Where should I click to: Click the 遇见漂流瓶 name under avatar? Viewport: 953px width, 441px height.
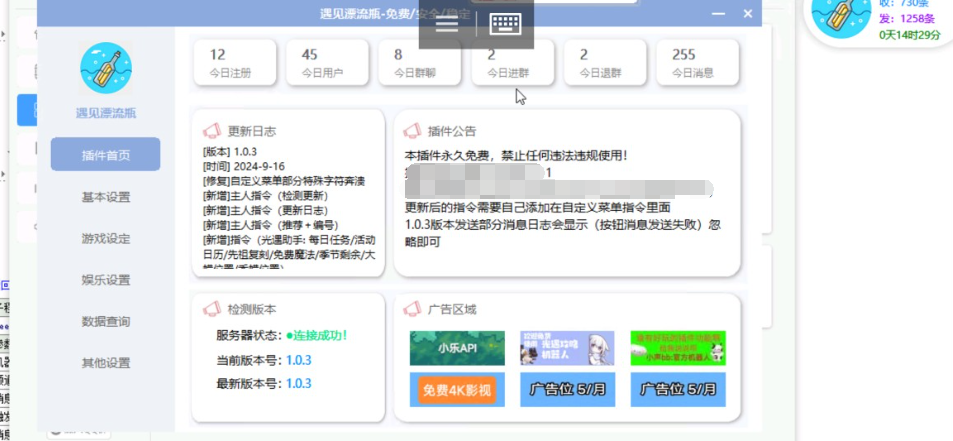(x=106, y=113)
